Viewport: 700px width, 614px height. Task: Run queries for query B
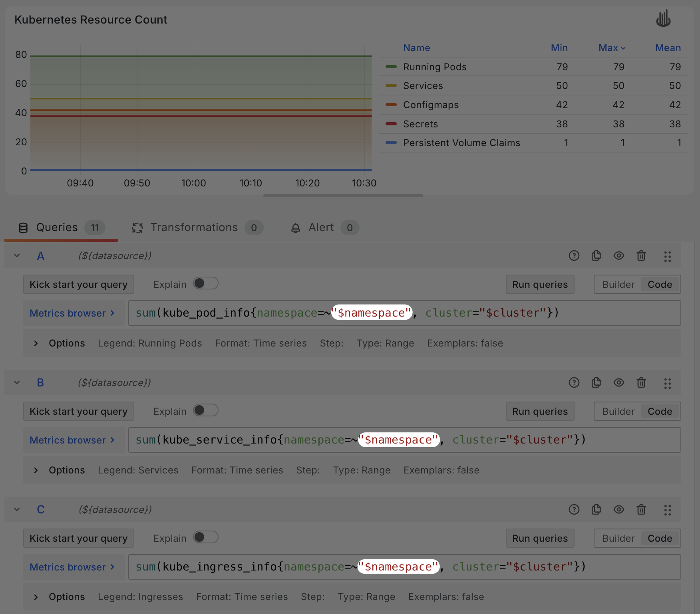(x=540, y=411)
